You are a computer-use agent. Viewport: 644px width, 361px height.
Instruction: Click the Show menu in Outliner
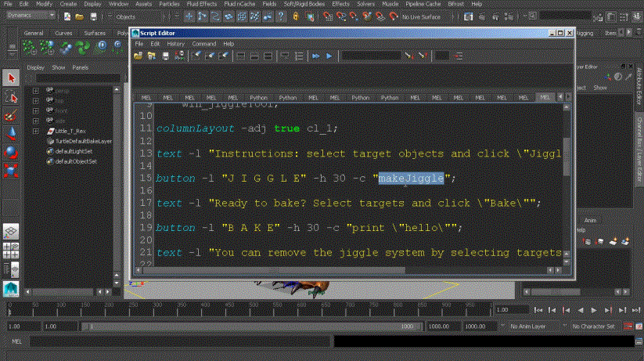coord(59,67)
